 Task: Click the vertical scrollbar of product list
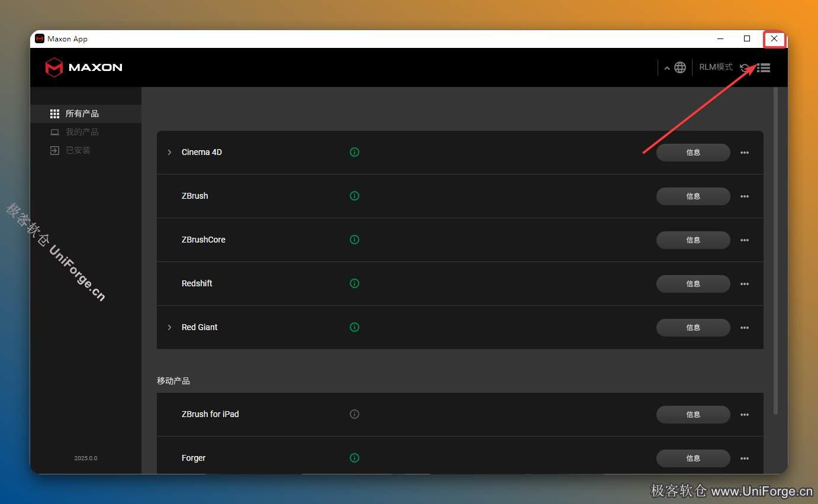pyautogui.click(x=776, y=251)
